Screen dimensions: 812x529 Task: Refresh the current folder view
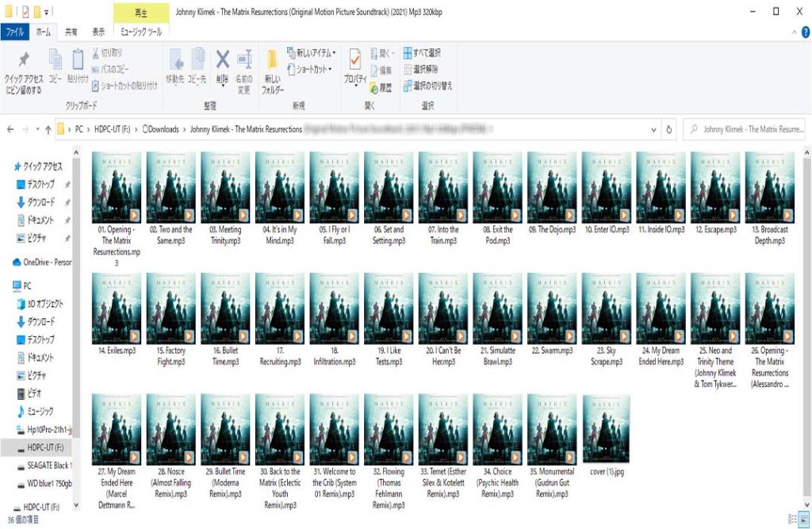670,129
